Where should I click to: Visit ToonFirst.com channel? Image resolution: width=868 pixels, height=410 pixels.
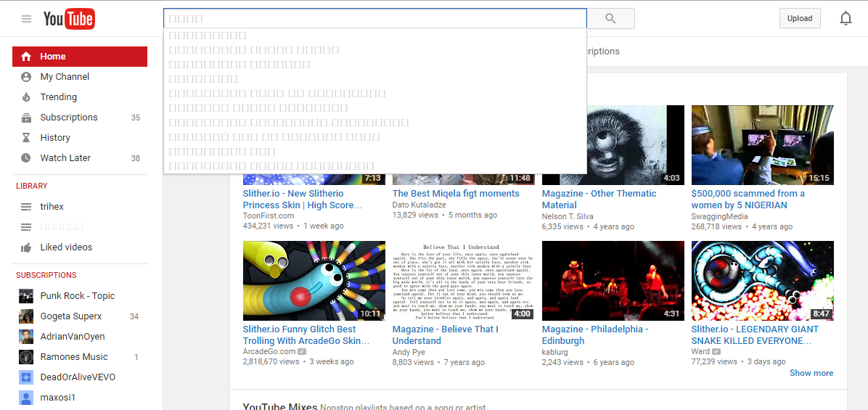tap(269, 216)
